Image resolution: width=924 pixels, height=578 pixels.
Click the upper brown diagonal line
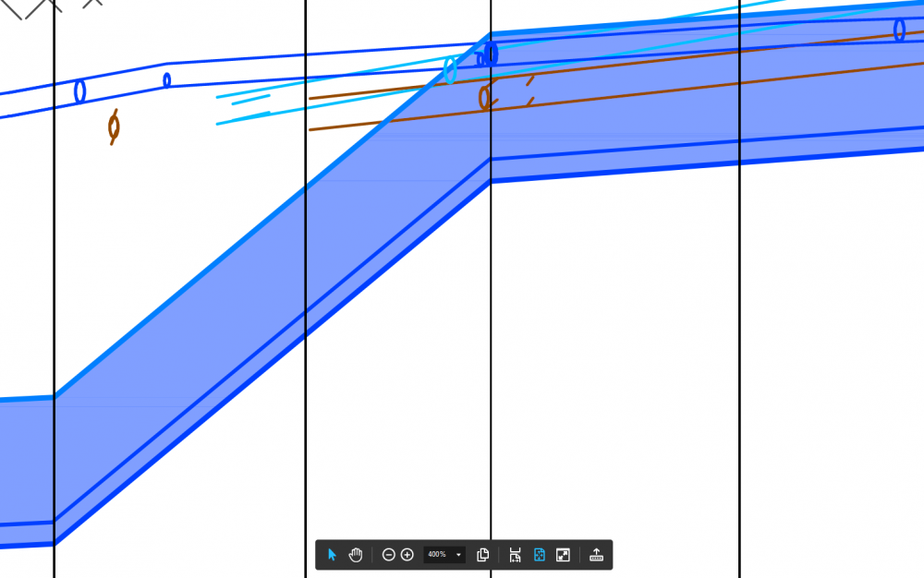click(615, 64)
